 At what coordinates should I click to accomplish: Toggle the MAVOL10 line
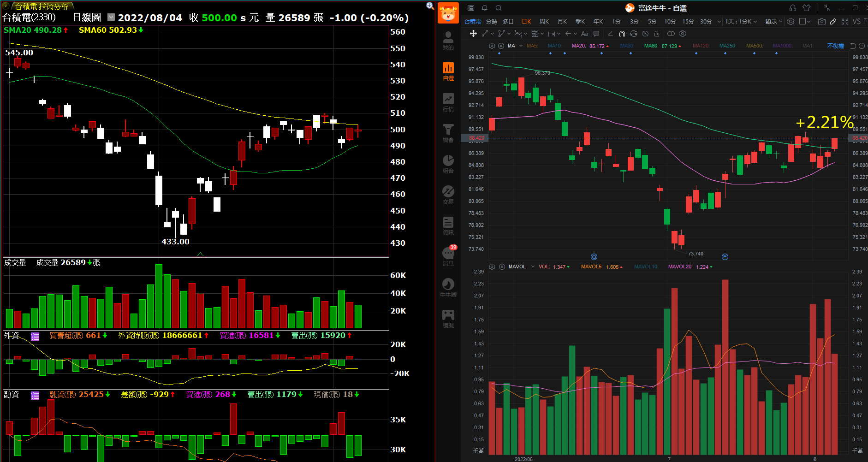click(x=646, y=267)
